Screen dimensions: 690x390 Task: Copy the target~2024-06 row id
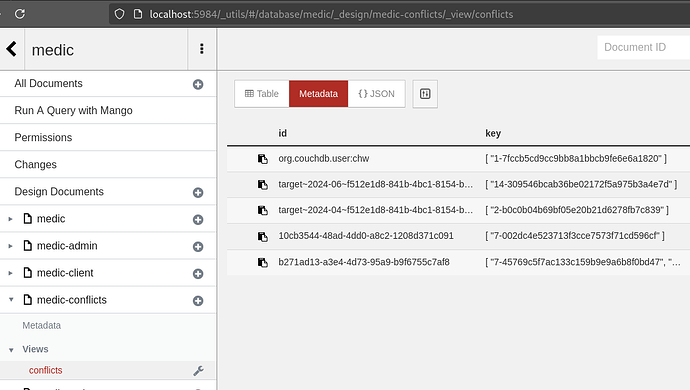(263, 185)
